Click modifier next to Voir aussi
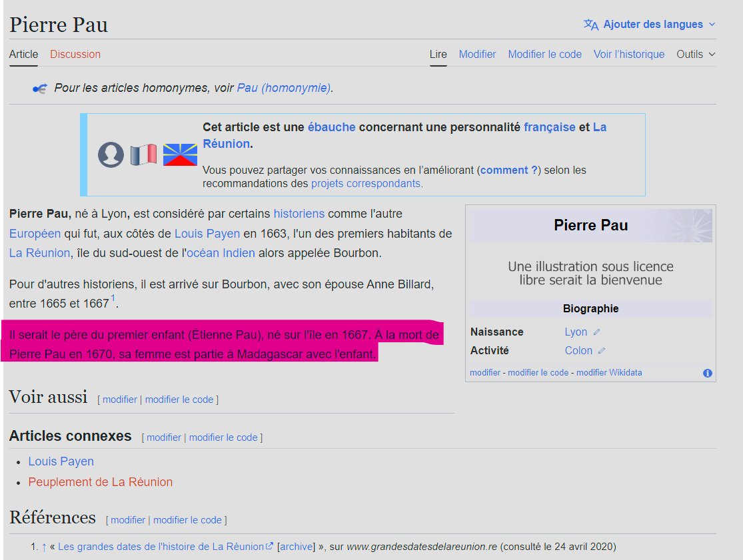Image resolution: width=743 pixels, height=560 pixels. [x=120, y=400]
